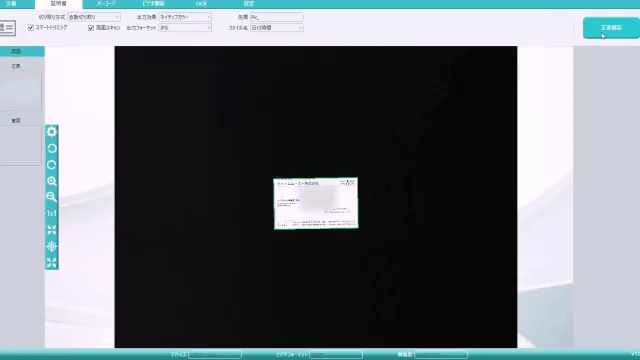Click the Pic_ prefix input field
640x360 pixels.
point(276,17)
